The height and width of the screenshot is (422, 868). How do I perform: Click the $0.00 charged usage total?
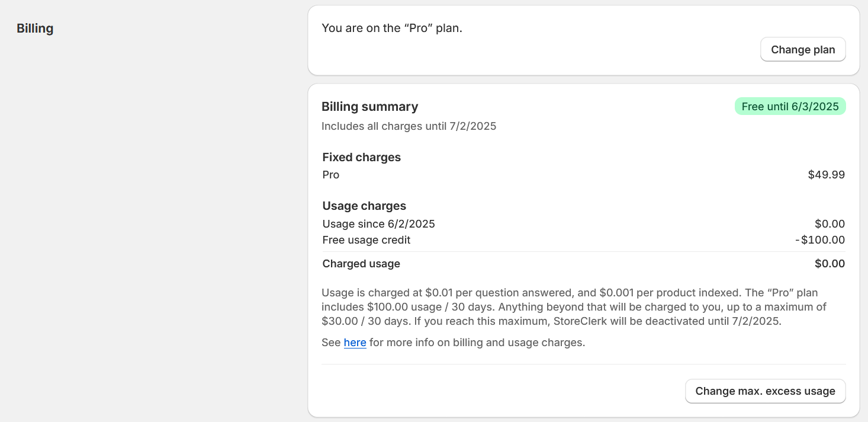pos(830,264)
